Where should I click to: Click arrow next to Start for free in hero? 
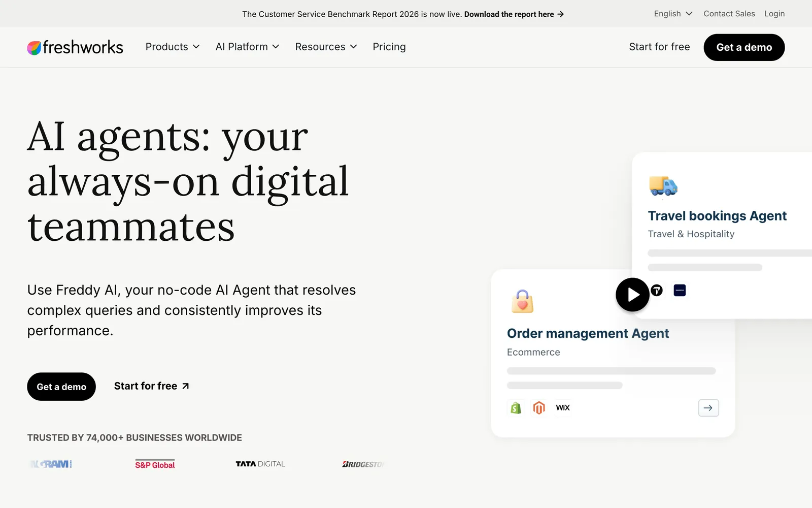(186, 386)
